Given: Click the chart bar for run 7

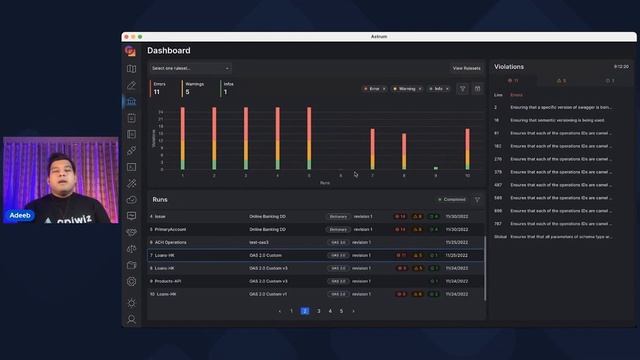Looking at the screenshot, I should pos(372,149).
